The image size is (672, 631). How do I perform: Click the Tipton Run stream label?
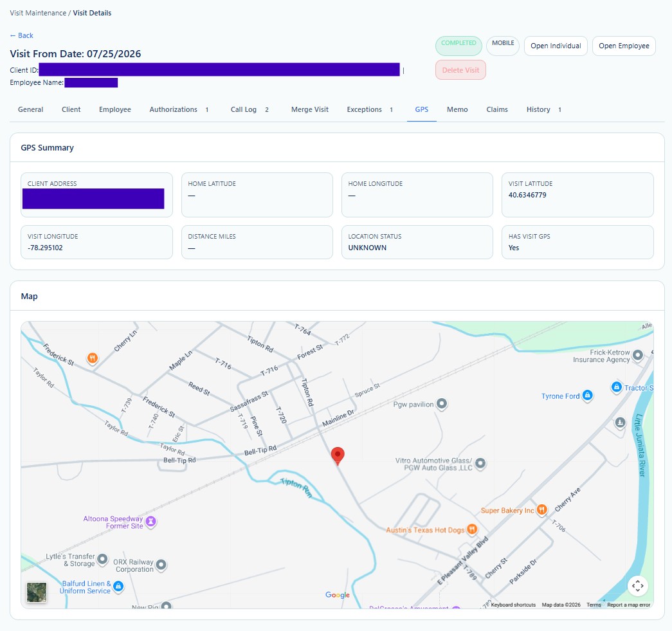coord(296,488)
